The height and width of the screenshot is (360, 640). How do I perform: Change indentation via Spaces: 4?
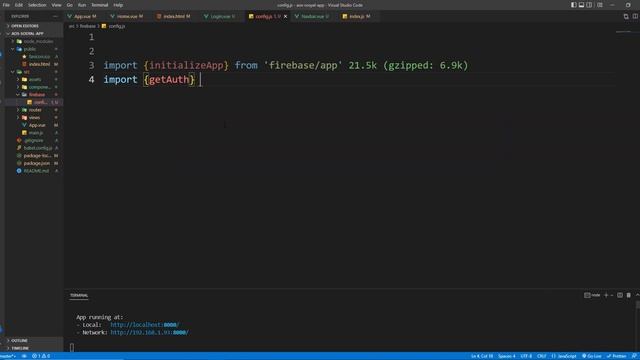(507, 356)
